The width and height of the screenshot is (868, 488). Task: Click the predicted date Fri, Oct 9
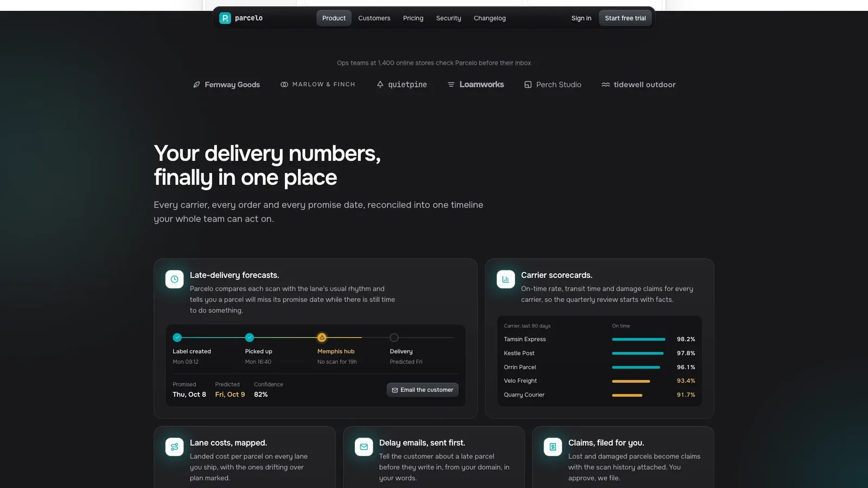230,395
